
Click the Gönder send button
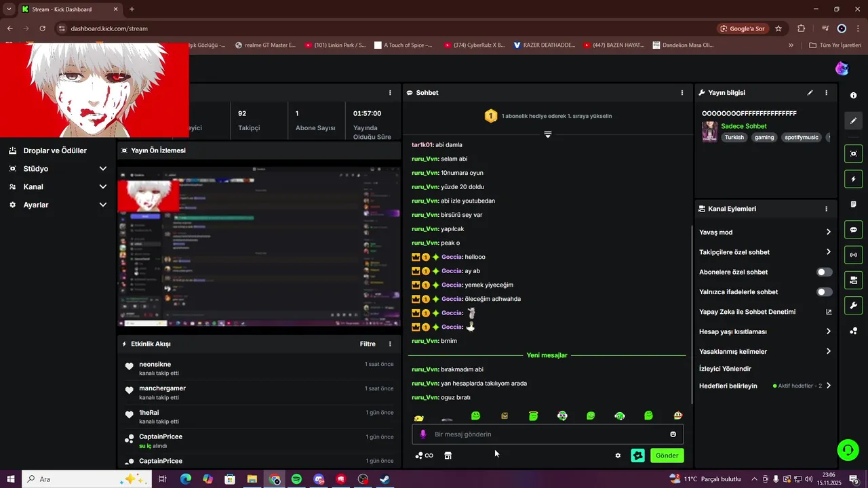pos(667,455)
